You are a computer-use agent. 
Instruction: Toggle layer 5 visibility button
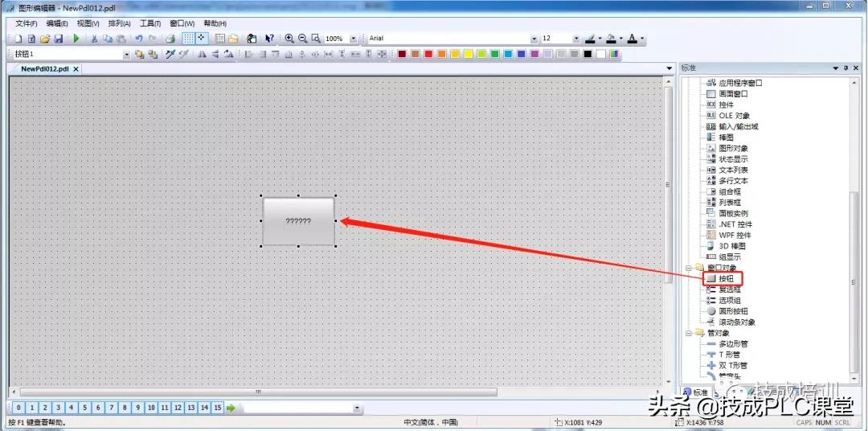(x=84, y=408)
